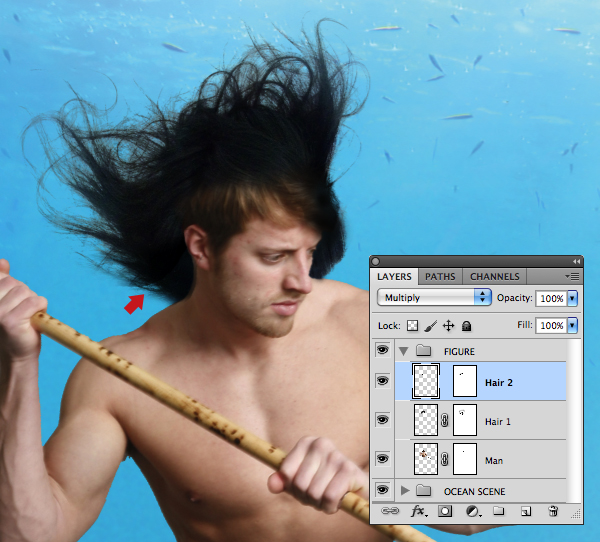Select the Hair 1 layer mask

click(465, 420)
